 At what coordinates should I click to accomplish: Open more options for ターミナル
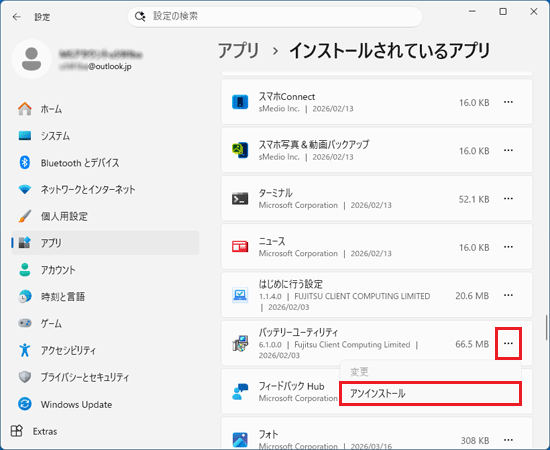click(x=508, y=199)
